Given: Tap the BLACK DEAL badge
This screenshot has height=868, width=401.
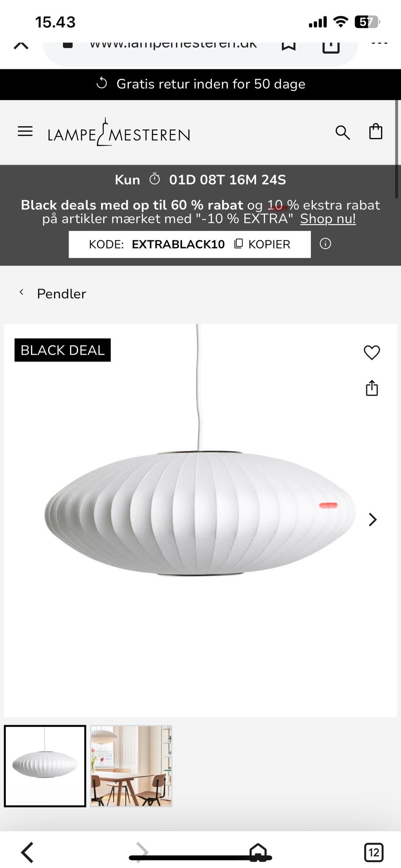Looking at the screenshot, I should pos(63,350).
